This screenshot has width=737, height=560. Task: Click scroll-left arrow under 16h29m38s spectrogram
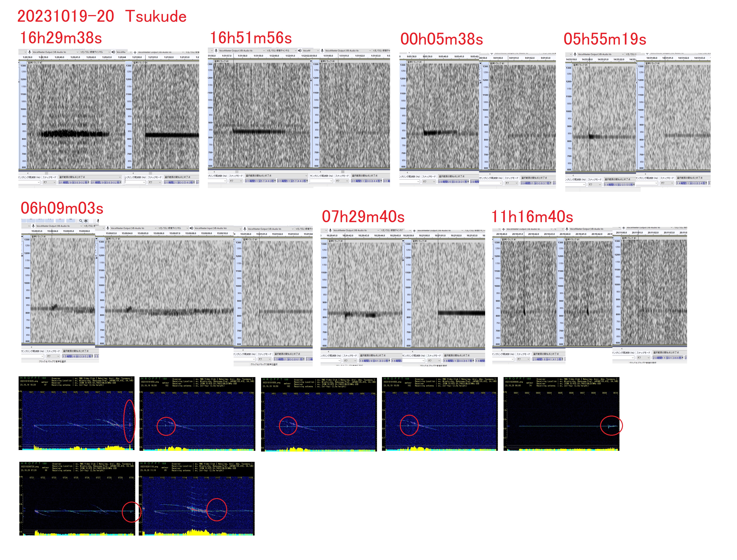click(28, 173)
